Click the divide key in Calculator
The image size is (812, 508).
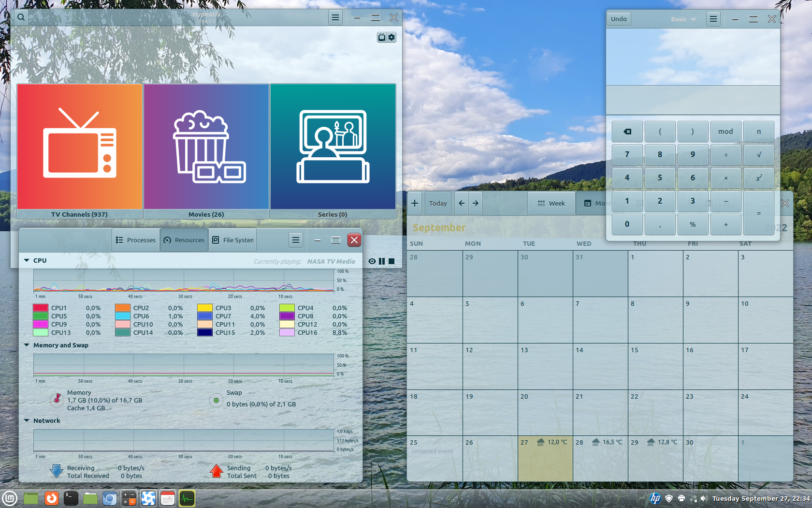tap(725, 155)
